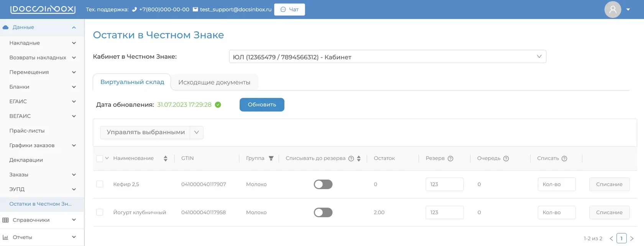Expand Накладные in the sidebar
644x246 pixels.
coord(74,43)
